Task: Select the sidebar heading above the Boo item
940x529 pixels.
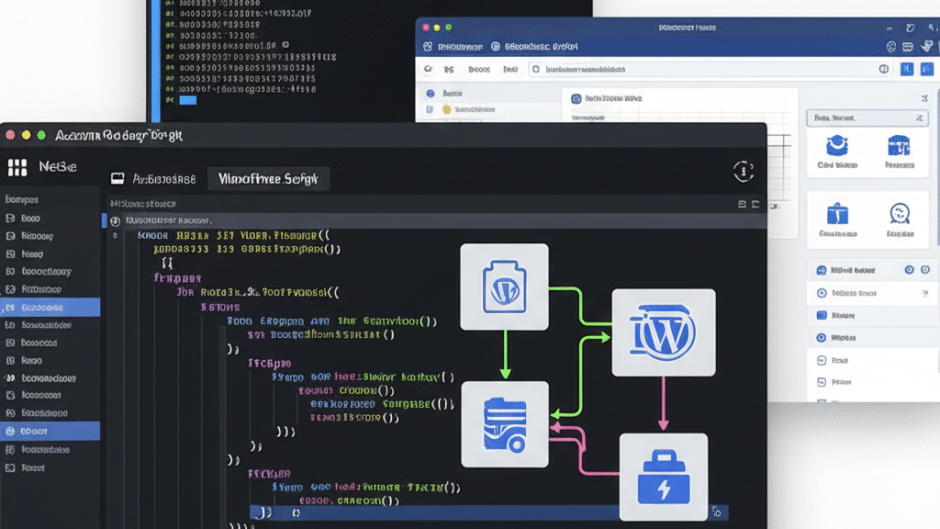Action: (x=22, y=199)
